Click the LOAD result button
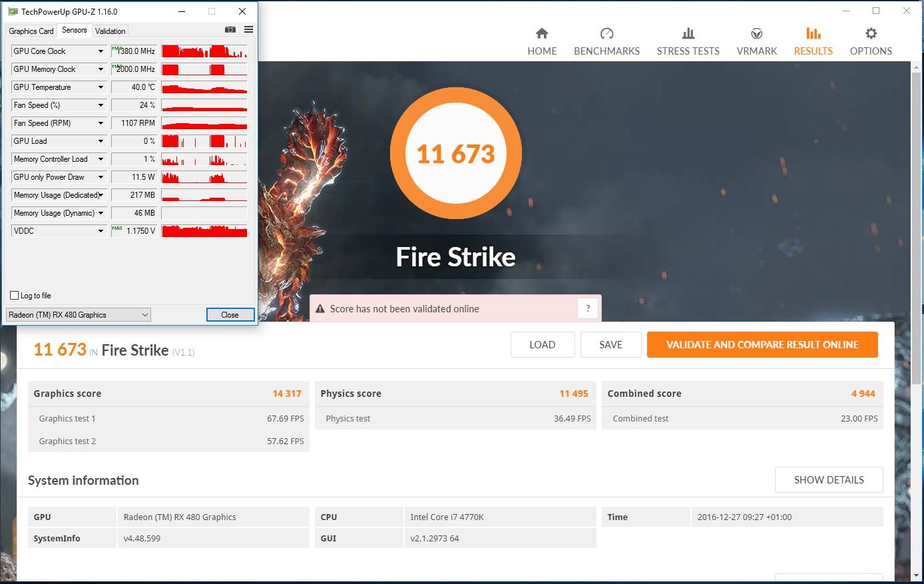Image resolution: width=924 pixels, height=584 pixels. [x=543, y=345]
